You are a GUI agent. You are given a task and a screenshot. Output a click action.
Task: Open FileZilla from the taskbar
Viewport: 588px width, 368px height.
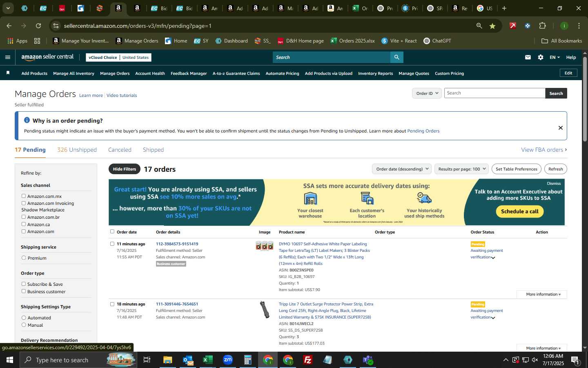click(x=308, y=360)
